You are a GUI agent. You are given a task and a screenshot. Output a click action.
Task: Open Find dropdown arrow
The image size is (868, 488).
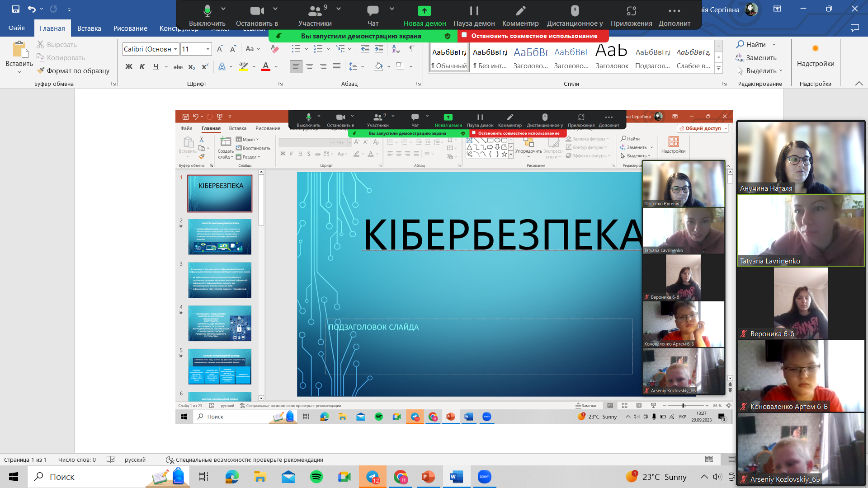click(774, 44)
